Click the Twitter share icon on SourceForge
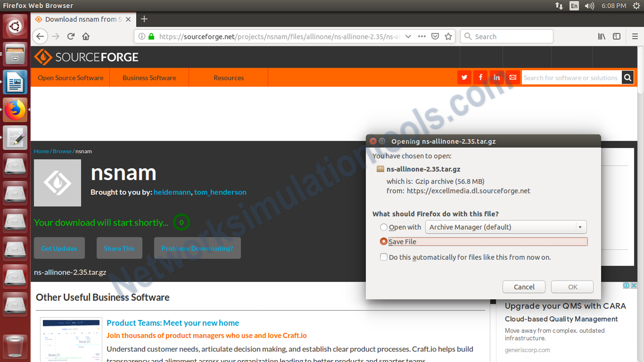 tap(464, 77)
